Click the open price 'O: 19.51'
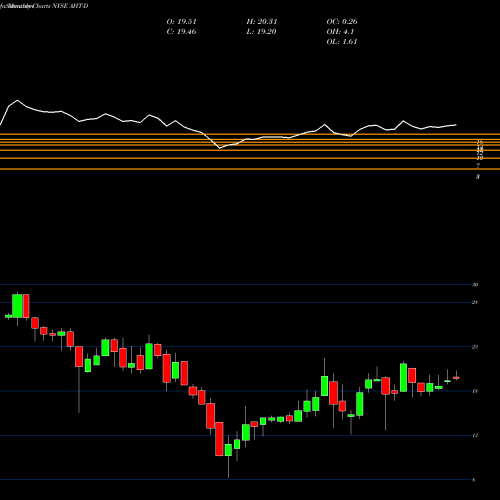500x500 pixels. click(182, 22)
